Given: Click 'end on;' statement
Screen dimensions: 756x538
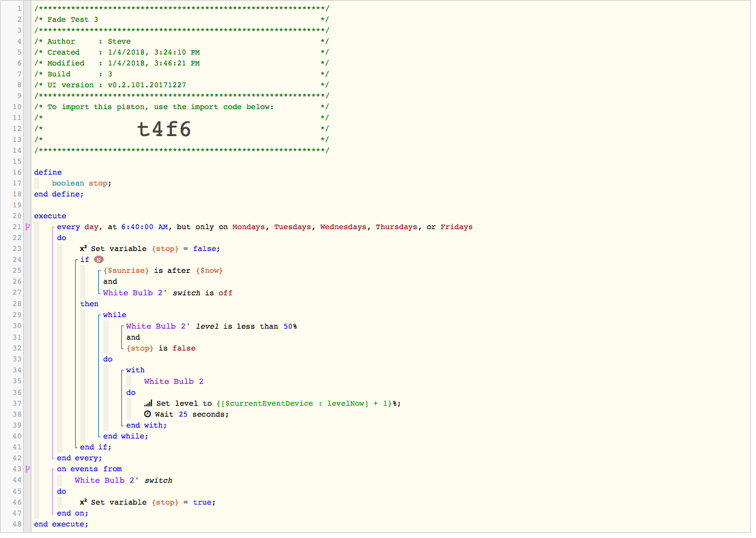Looking at the screenshot, I should pyautogui.click(x=73, y=514).
